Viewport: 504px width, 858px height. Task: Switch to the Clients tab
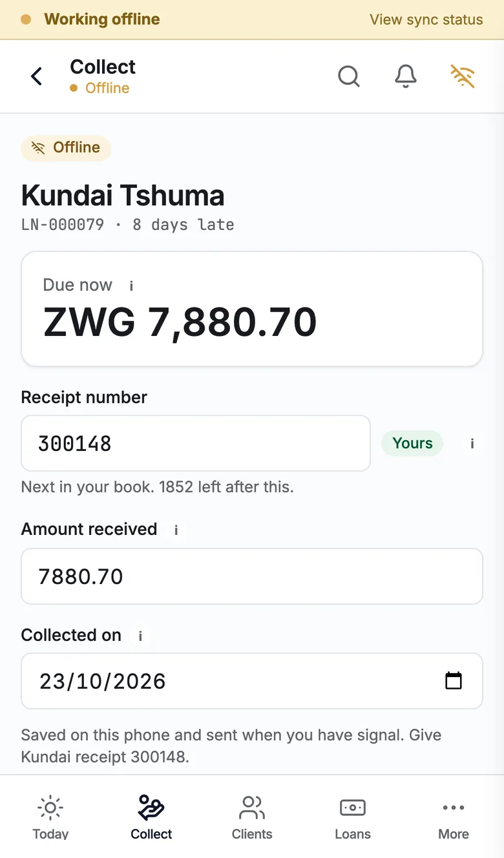[252, 817]
